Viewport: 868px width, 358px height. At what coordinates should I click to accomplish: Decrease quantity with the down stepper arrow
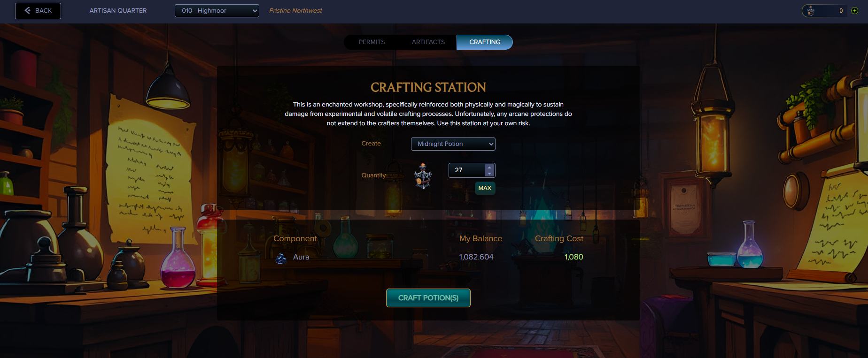pos(489,173)
